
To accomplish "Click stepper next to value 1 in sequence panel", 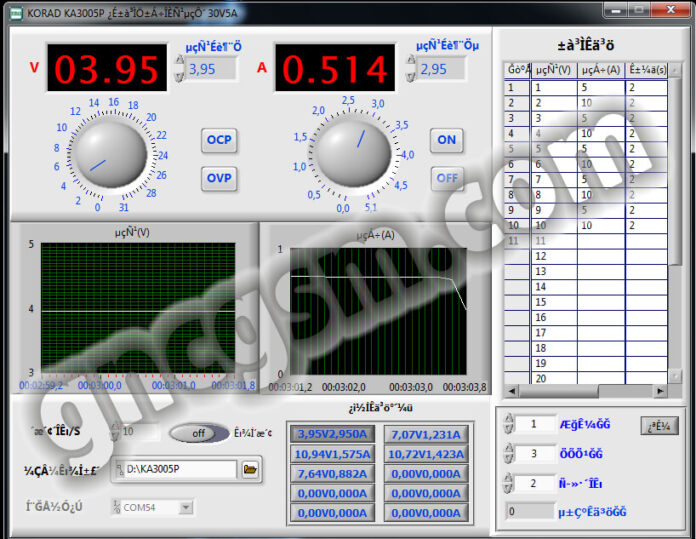I will pos(509,424).
